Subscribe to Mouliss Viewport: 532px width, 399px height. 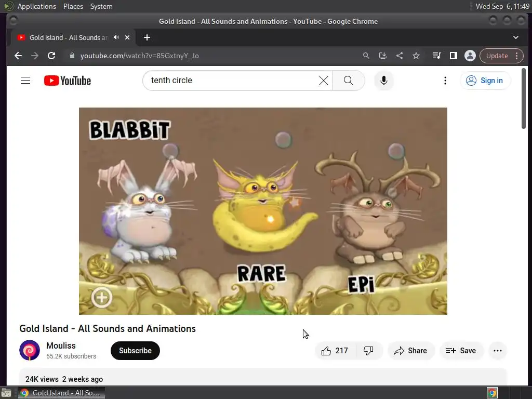(x=135, y=351)
